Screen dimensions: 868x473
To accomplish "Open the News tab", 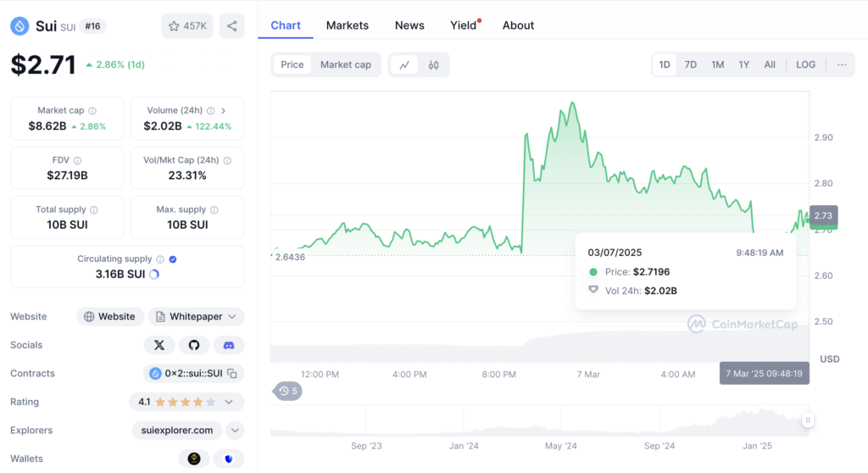I will click(x=409, y=25).
